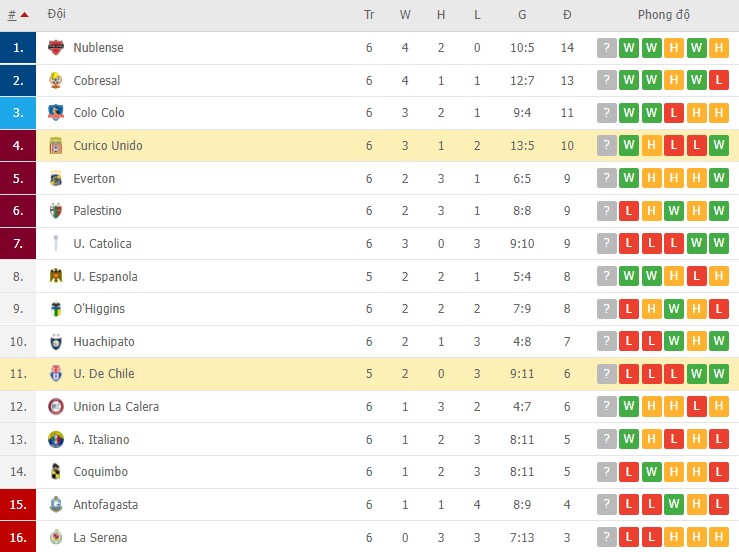Click the Union La Calera logo
The image size is (739, 552).
click(x=56, y=407)
